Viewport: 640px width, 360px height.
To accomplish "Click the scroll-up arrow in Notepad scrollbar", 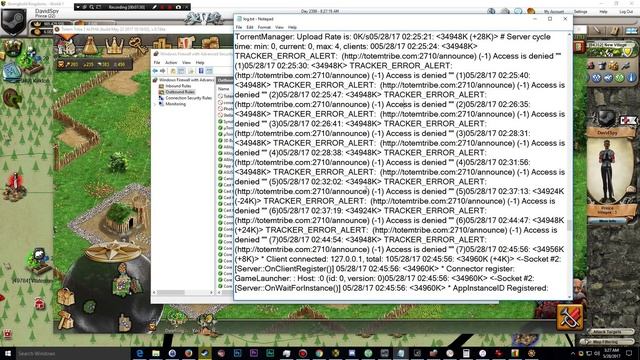I will tap(569, 36).
